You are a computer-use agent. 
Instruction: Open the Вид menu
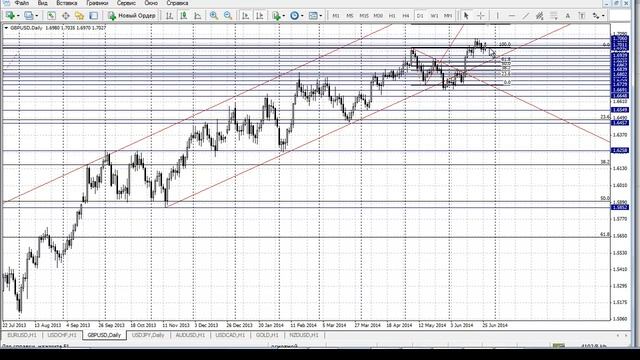point(42,3)
